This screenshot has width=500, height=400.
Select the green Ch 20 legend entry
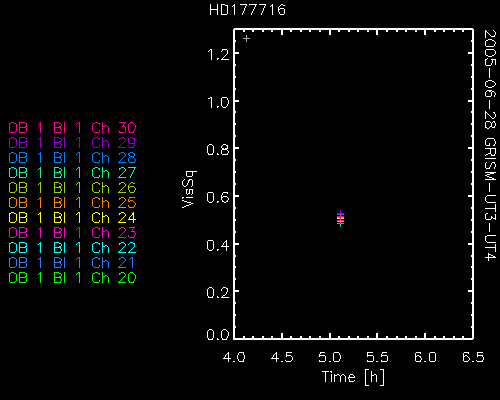tap(72, 278)
